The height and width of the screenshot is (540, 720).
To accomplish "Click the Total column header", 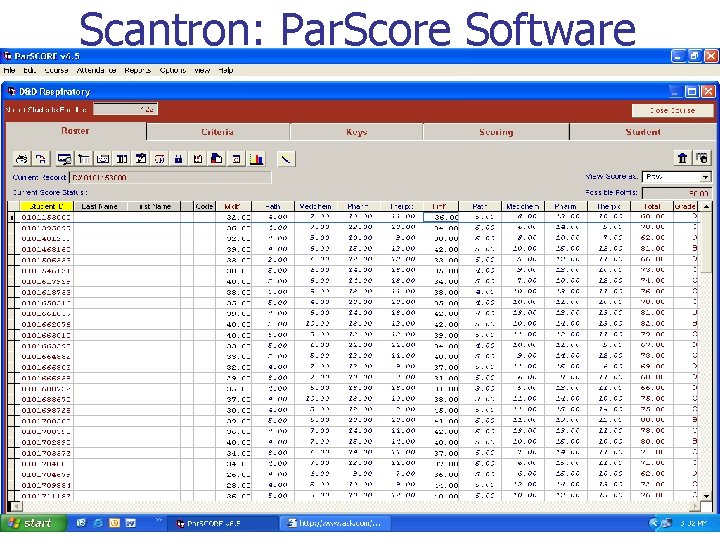I will [x=652, y=206].
